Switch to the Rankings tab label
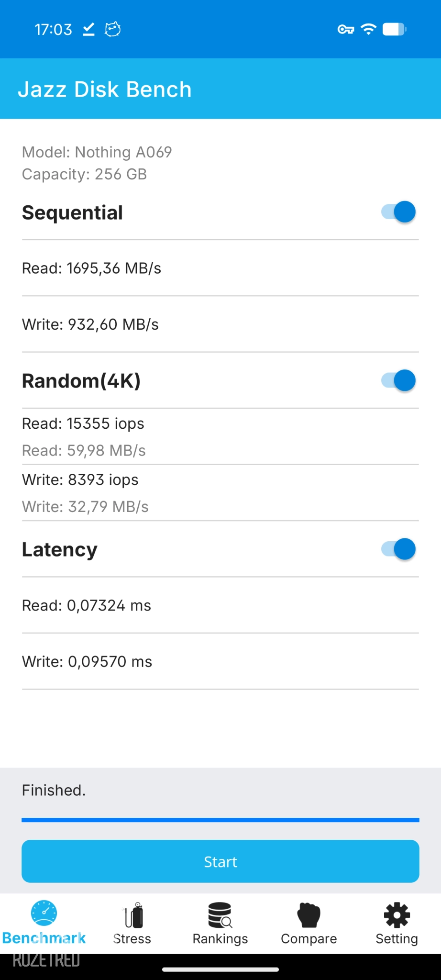Screen dimensions: 441x980 coord(220,939)
